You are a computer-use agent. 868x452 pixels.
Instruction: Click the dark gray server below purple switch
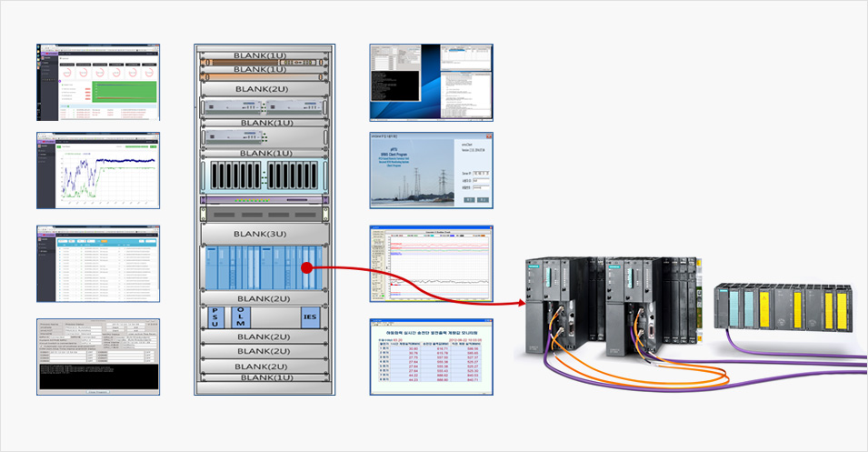(264, 216)
